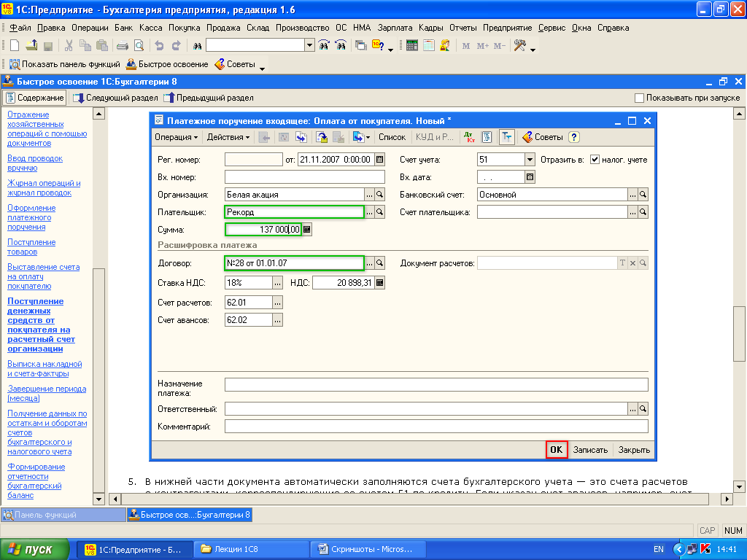The width and height of the screenshot is (747, 560).
Task: Click the binoculars find icon
Action: 197,46
